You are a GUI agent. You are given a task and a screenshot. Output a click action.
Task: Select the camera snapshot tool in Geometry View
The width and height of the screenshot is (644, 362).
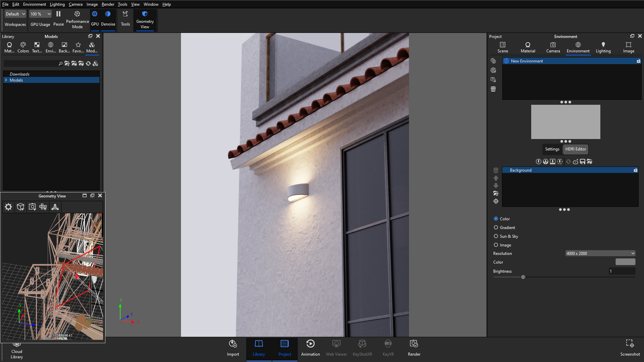tap(32, 207)
